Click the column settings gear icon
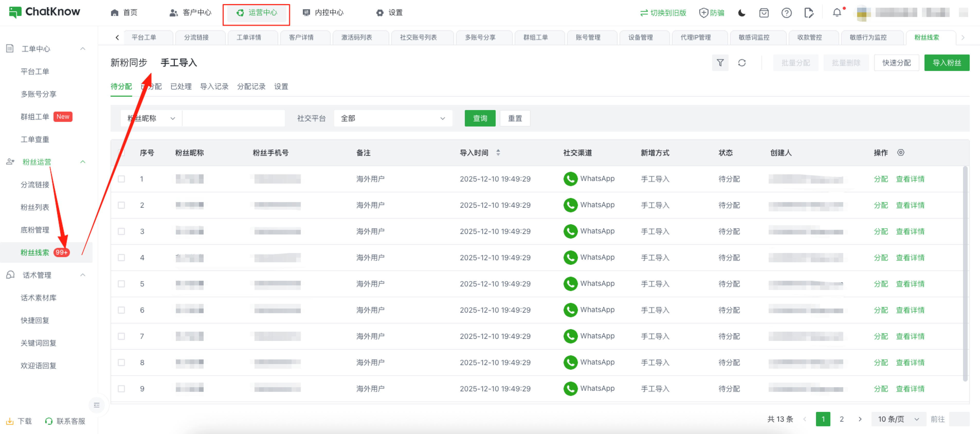 (901, 152)
